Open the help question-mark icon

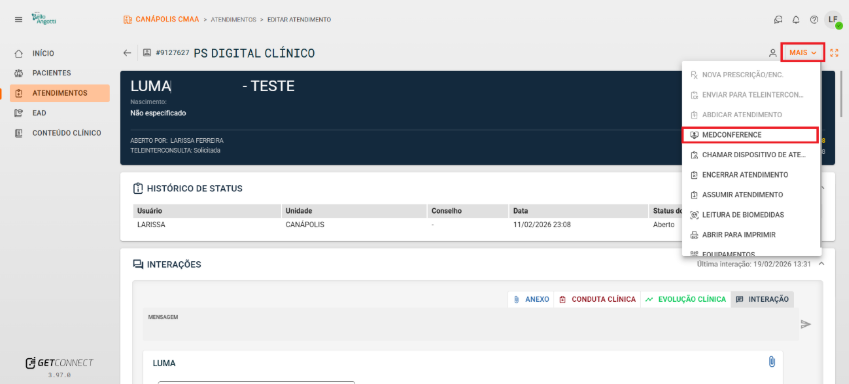coord(814,20)
